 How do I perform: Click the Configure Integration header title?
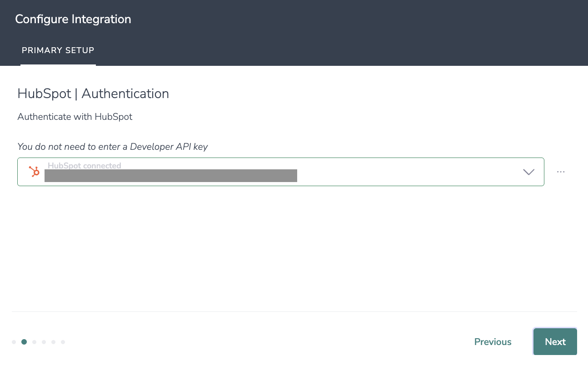point(73,19)
